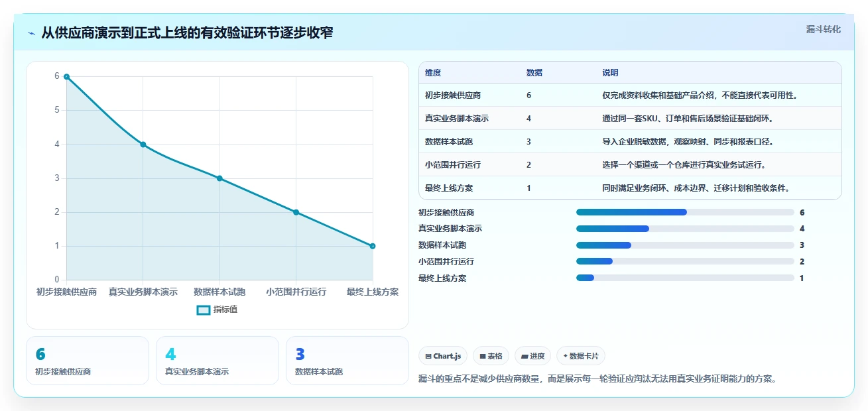Viewport: 868px width, 411px height.
Task: Click the x-axis label 数据样本试跑 on the chart
Action: pyautogui.click(x=219, y=292)
